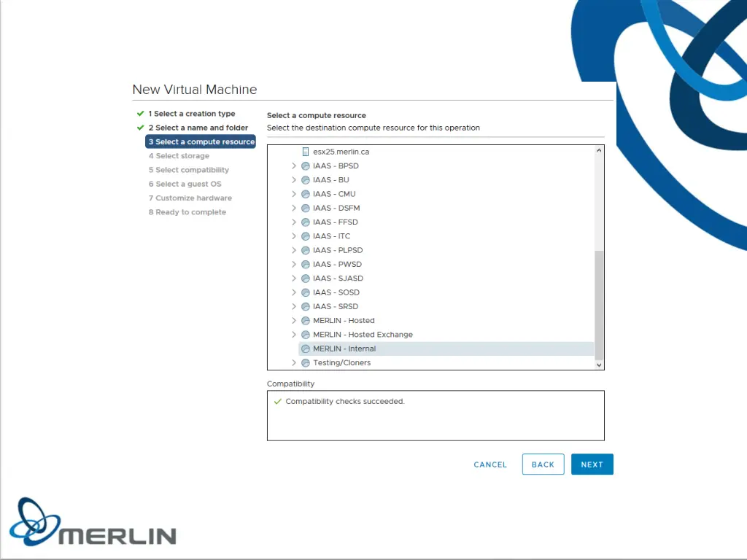The height and width of the screenshot is (560, 747).
Task: Expand the IAAS - SJASD tree node
Action: click(294, 278)
